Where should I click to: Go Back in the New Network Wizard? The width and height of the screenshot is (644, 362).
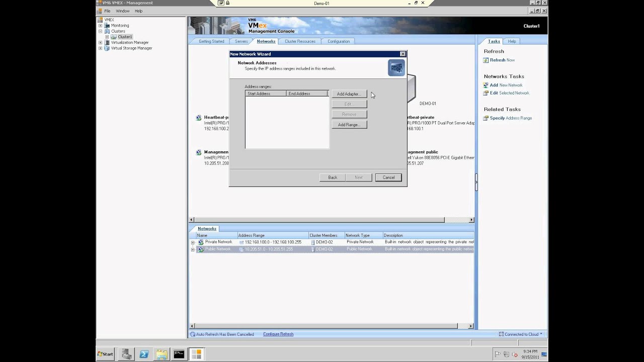(333, 177)
